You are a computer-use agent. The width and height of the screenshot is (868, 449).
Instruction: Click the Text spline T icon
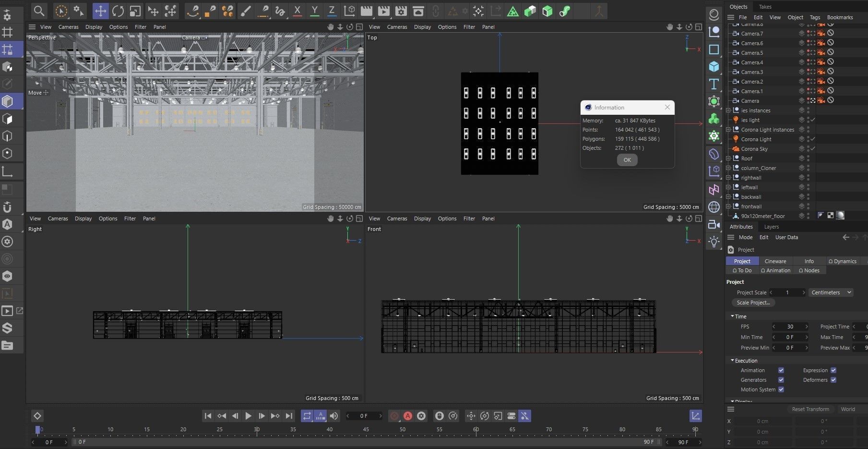tap(714, 84)
